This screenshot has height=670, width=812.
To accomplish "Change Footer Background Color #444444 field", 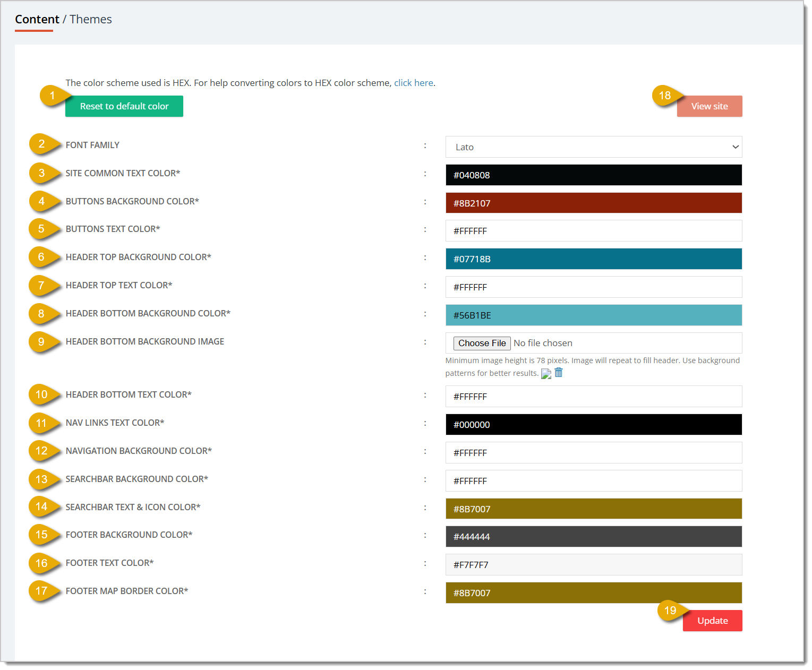I will click(x=594, y=537).
